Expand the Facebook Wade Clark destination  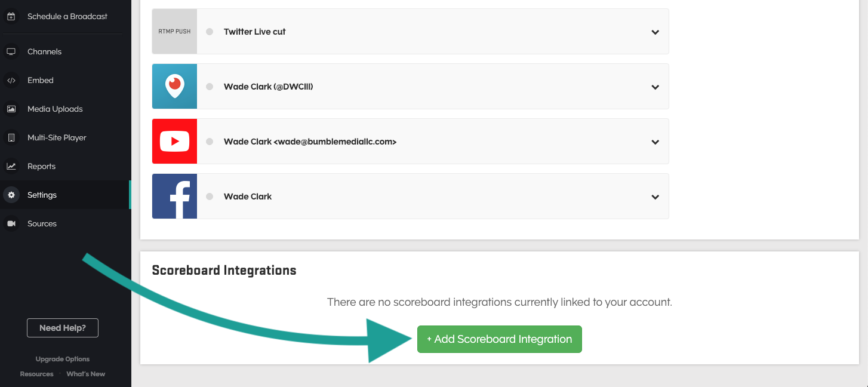click(x=655, y=197)
